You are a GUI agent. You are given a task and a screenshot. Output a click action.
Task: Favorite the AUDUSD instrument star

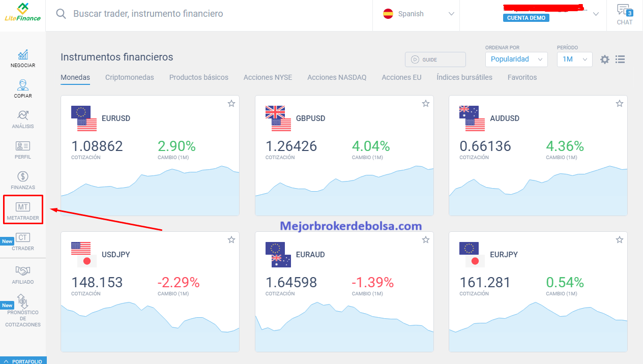(620, 104)
